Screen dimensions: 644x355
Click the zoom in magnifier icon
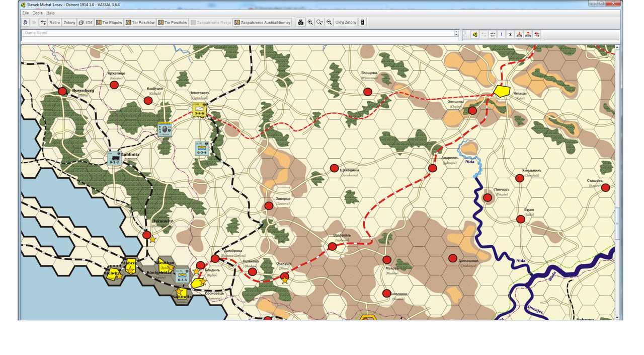pyautogui.click(x=310, y=23)
